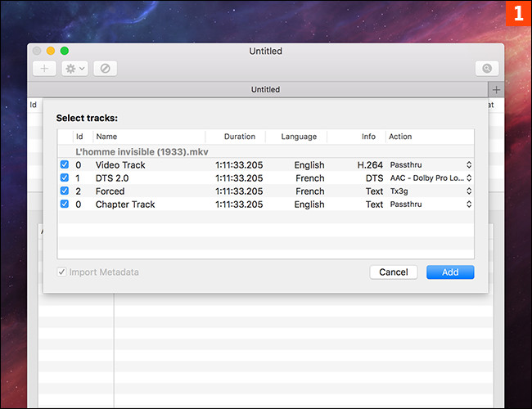
Task: Click the add track plus toolbar icon
Action: tap(44, 69)
